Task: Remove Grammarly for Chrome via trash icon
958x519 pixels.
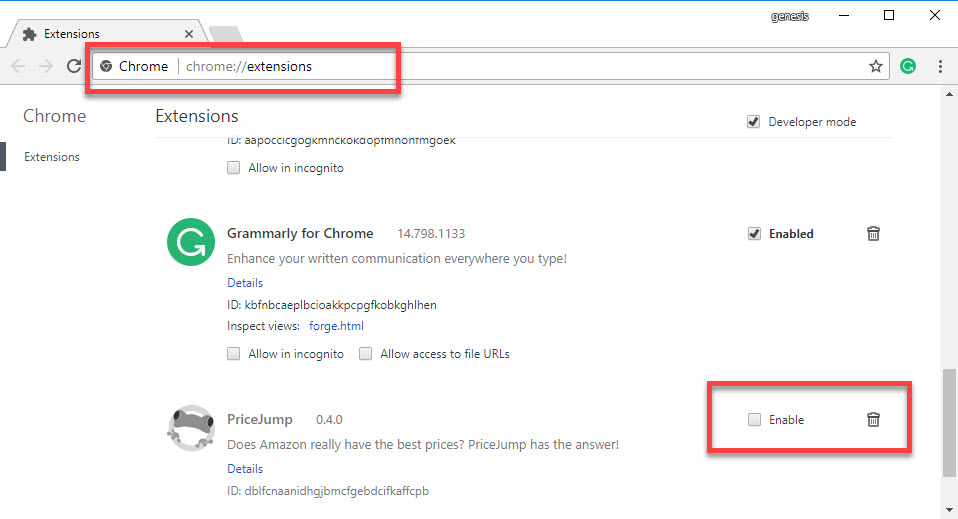Action: tap(873, 234)
